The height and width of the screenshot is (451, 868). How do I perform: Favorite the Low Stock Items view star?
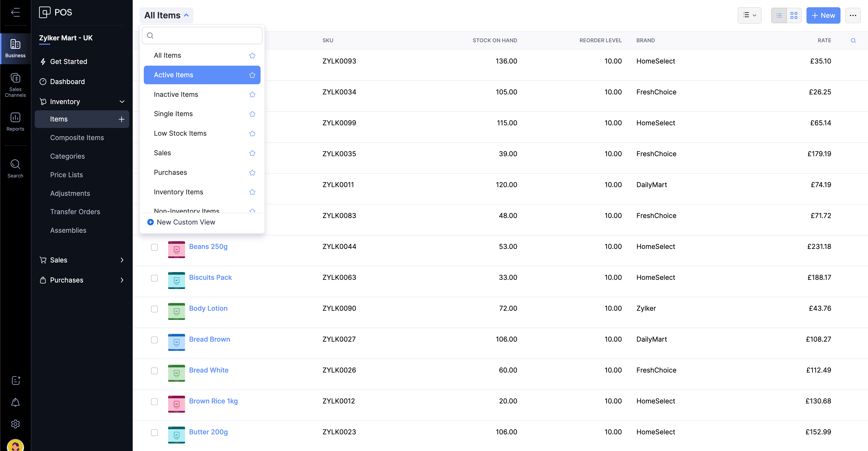tap(252, 134)
